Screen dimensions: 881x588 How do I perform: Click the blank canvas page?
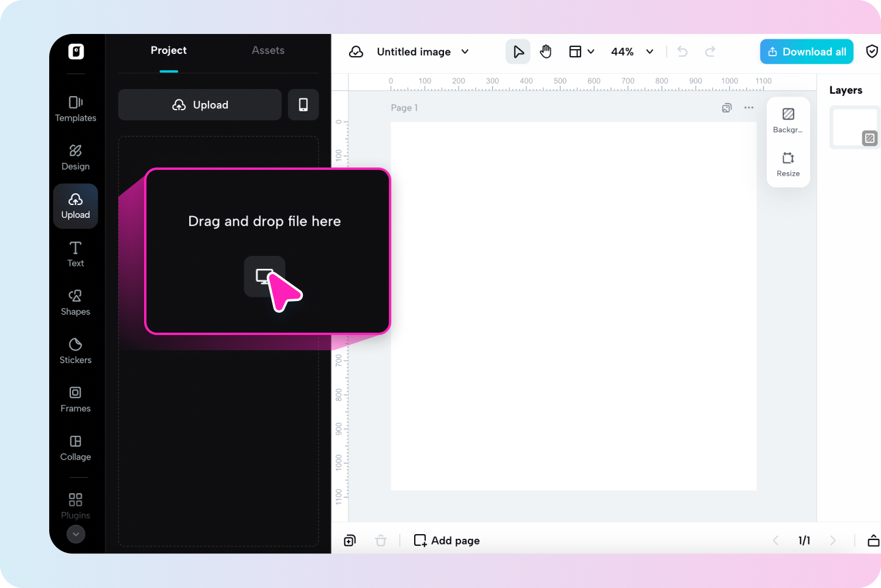(573, 306)
